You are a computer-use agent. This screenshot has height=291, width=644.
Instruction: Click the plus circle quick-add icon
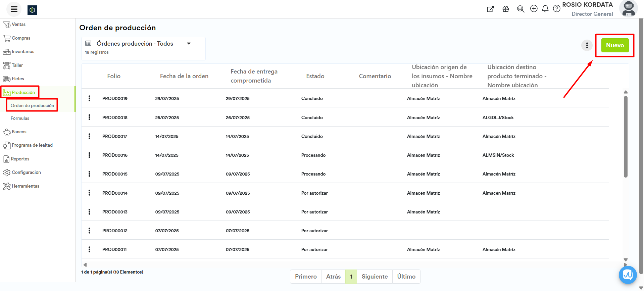coord(534,9)
